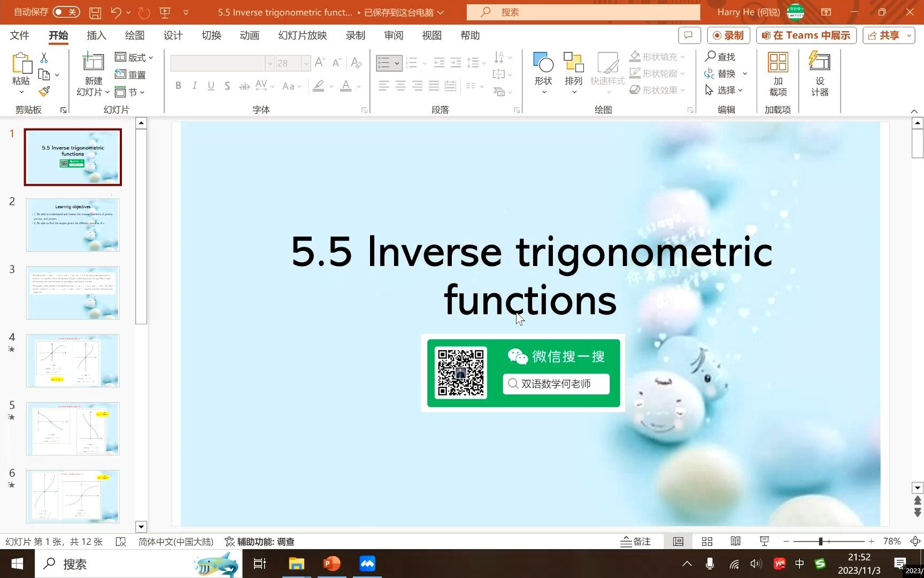This screenshot has width=924, height=578.
Task: Open font size dropdown showing 28
Action: tap(306, 63)
